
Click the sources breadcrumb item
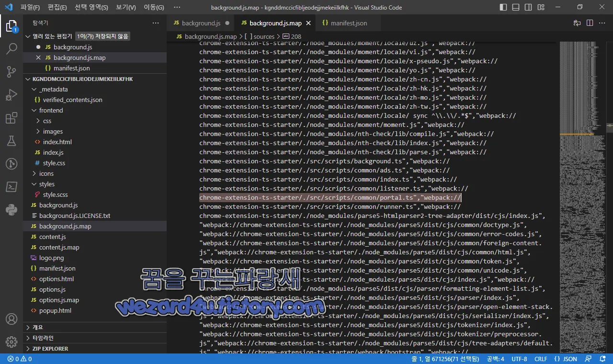[x=259, y=36]
